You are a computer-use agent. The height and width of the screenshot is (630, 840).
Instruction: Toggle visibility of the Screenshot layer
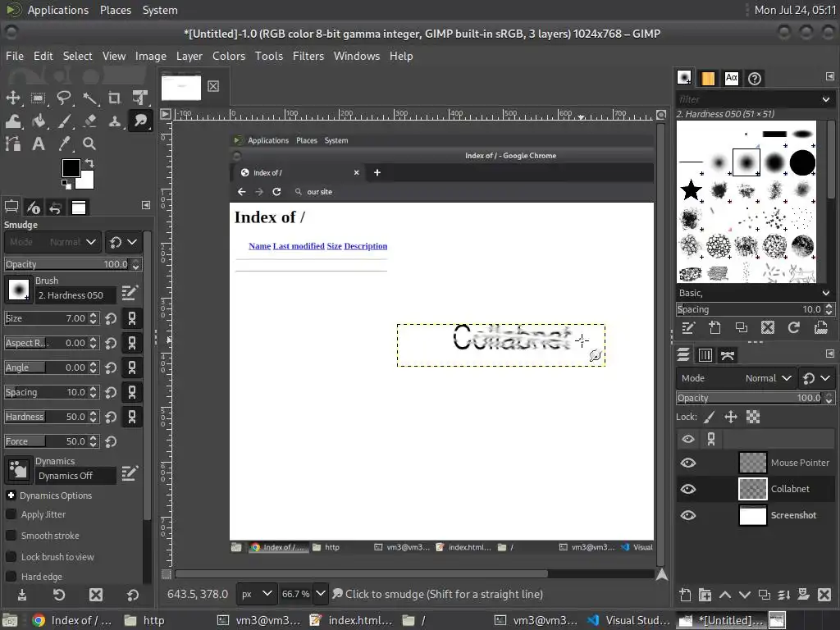[688, 515]
